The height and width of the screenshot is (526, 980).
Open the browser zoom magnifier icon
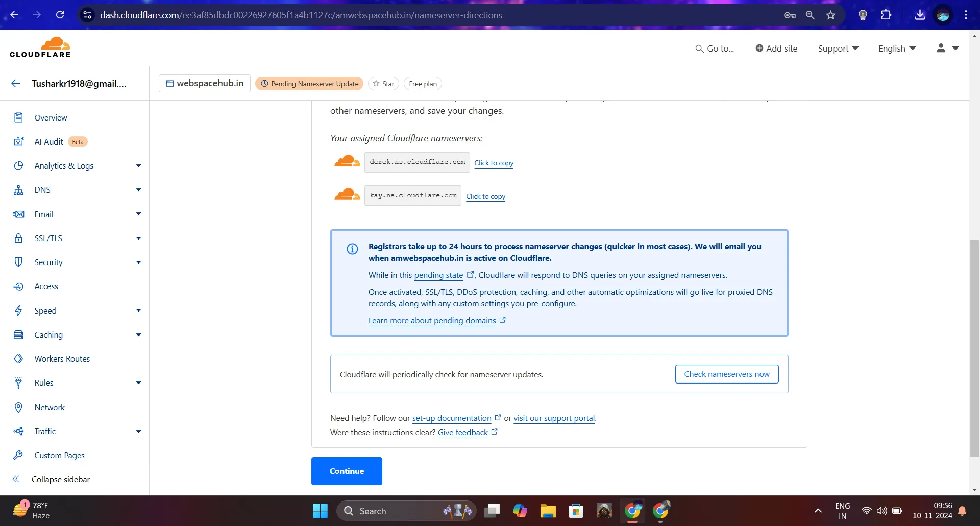[810, 15]
